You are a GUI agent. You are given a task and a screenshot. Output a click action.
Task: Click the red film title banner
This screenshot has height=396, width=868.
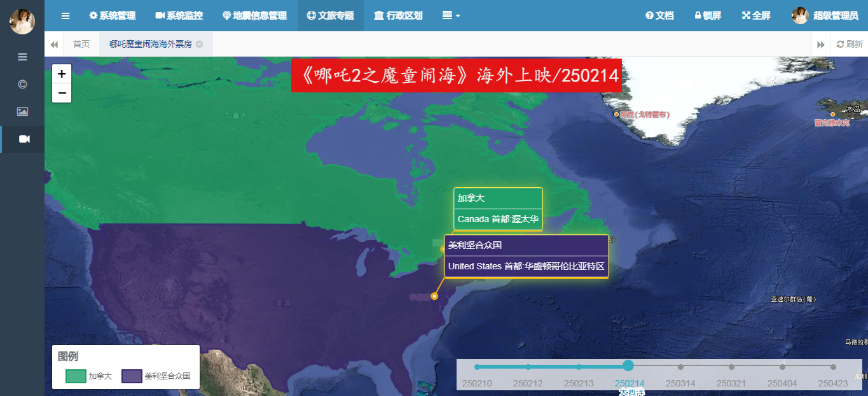(457, 76)
